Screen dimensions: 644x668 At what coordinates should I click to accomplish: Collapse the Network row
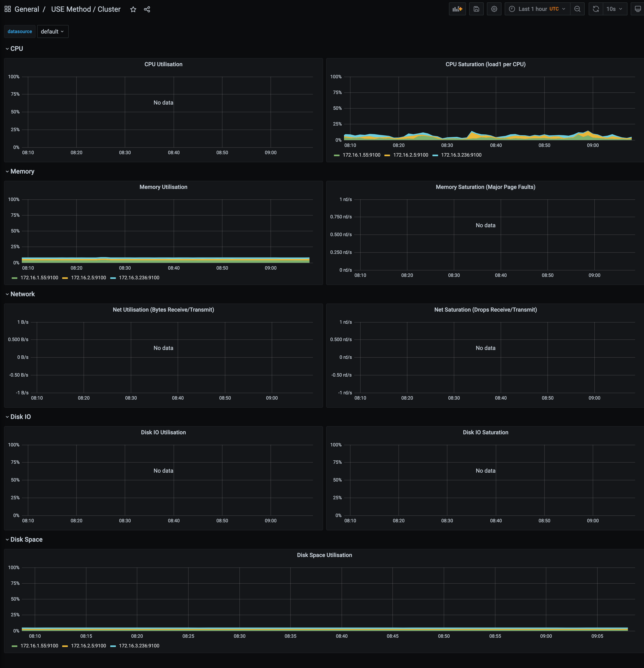tap(22, 294)
